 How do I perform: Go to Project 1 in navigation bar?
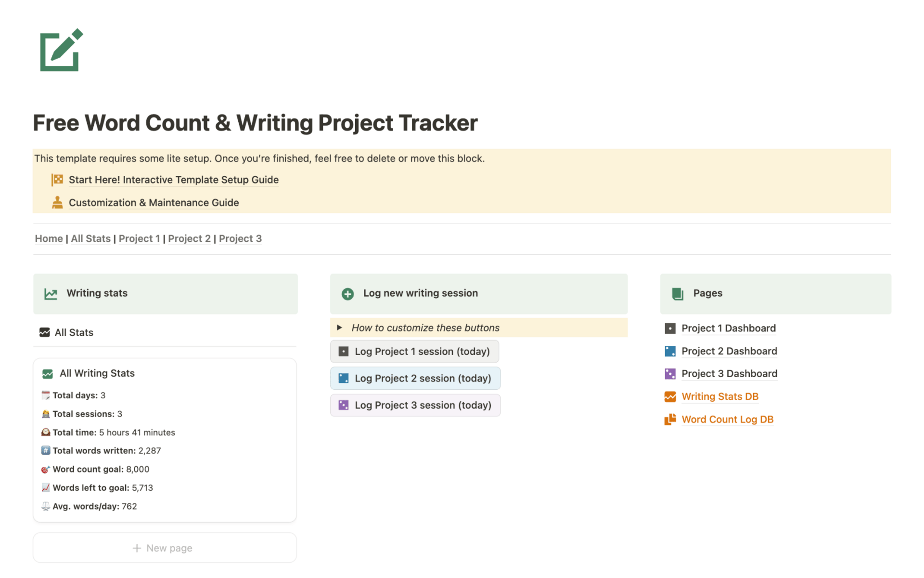(x=139, y=238)
